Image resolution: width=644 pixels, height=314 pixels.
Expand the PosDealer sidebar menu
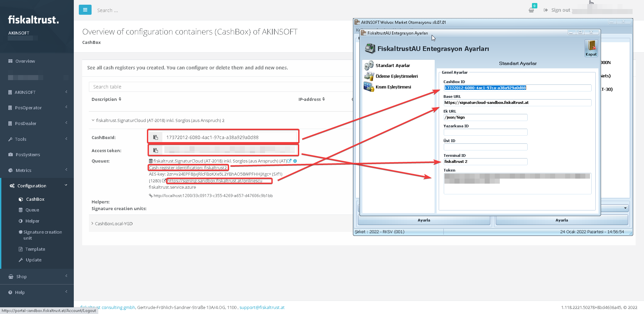[37, 123]
